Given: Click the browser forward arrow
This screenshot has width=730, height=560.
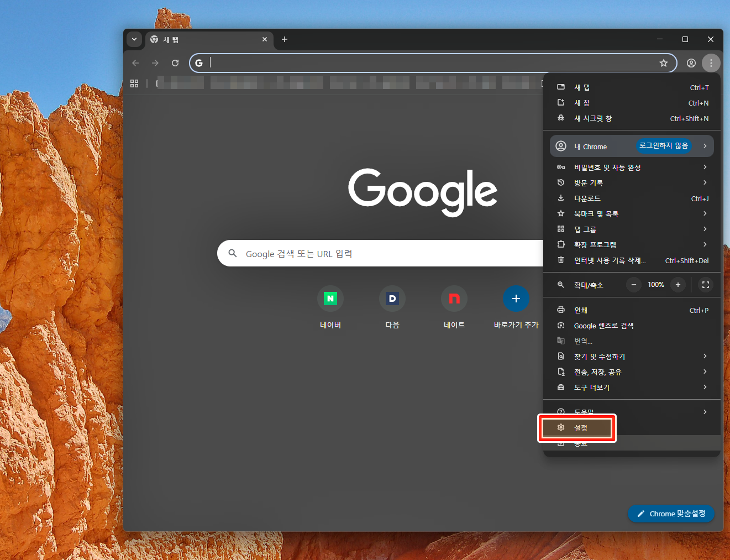Looking at the screenshot, I should 155,63.
